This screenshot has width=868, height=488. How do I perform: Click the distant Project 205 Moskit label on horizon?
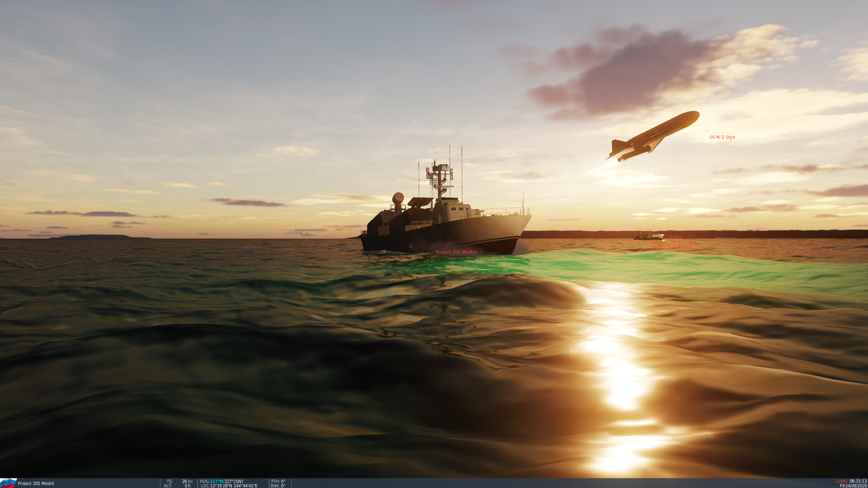[671, 247]
